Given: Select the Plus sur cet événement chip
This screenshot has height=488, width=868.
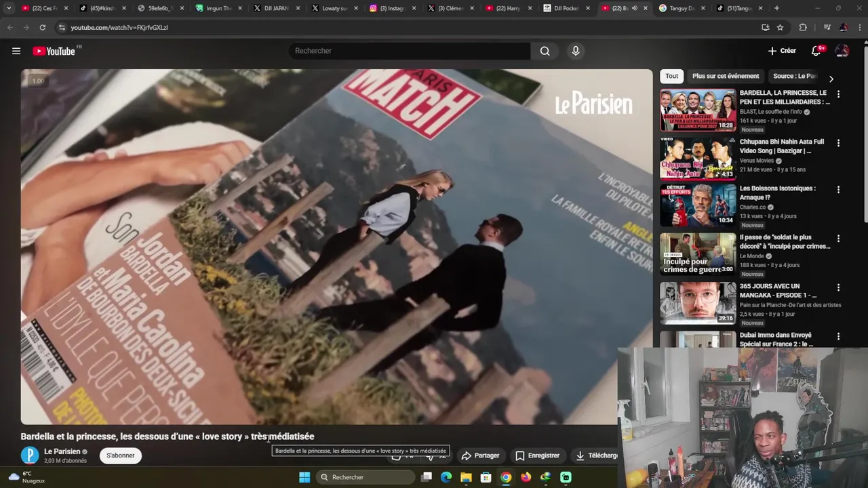Looking at the screenshot, I should pos(726,76).
